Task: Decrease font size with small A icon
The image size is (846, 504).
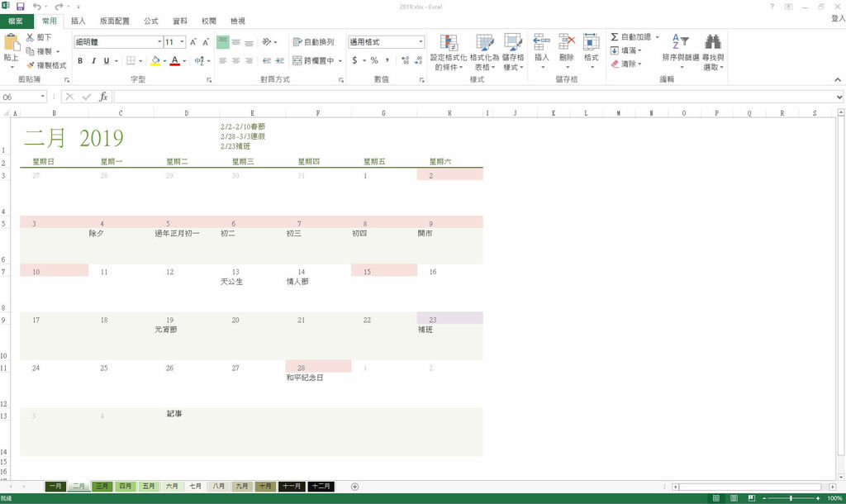Action: tap(206, 41)
